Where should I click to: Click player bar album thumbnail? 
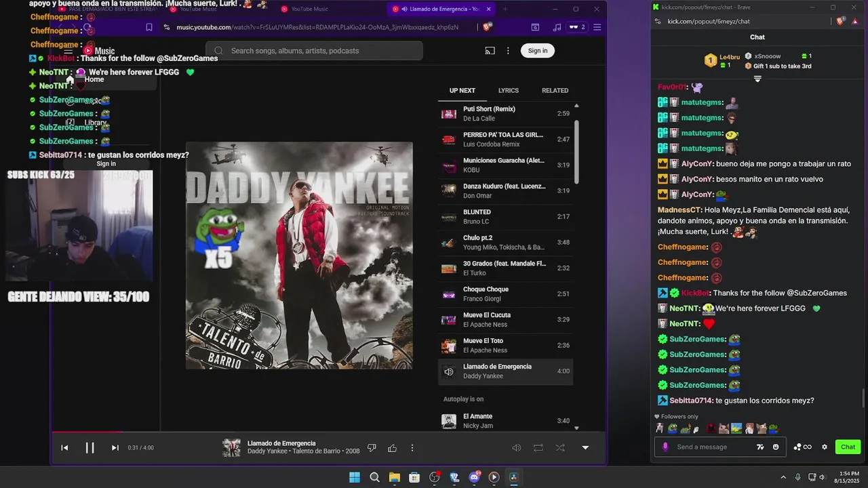point(231,447)
